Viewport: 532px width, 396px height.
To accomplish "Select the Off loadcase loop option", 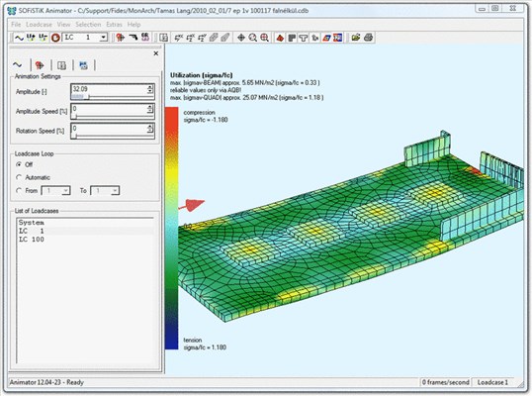I will point(19,164).
